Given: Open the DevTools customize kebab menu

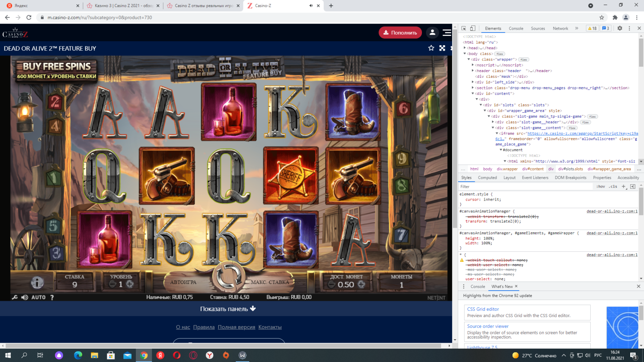Looking at the screenshot, I should point(629,28).
